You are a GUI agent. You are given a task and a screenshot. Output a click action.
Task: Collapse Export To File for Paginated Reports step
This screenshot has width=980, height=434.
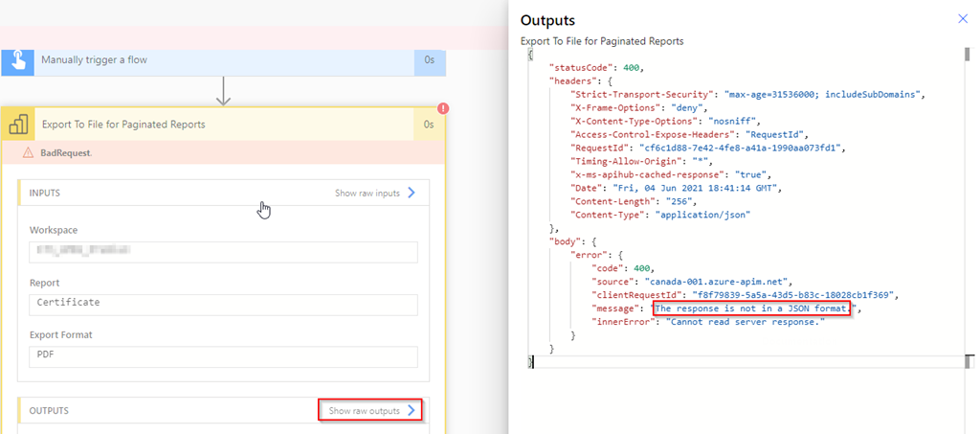click(x=224, y=125)
